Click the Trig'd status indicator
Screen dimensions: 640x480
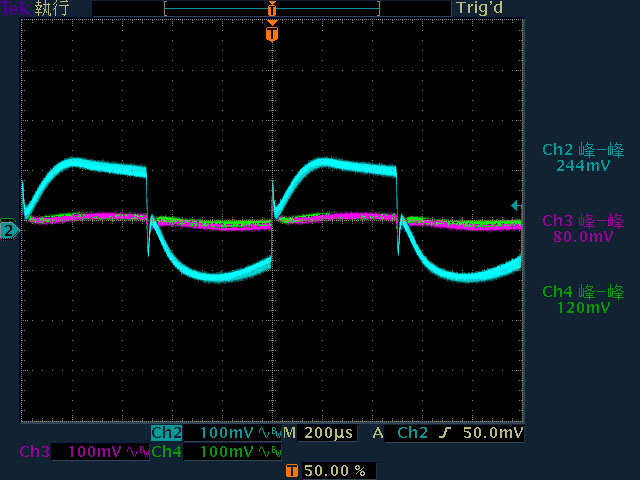(x=480, y=8)
